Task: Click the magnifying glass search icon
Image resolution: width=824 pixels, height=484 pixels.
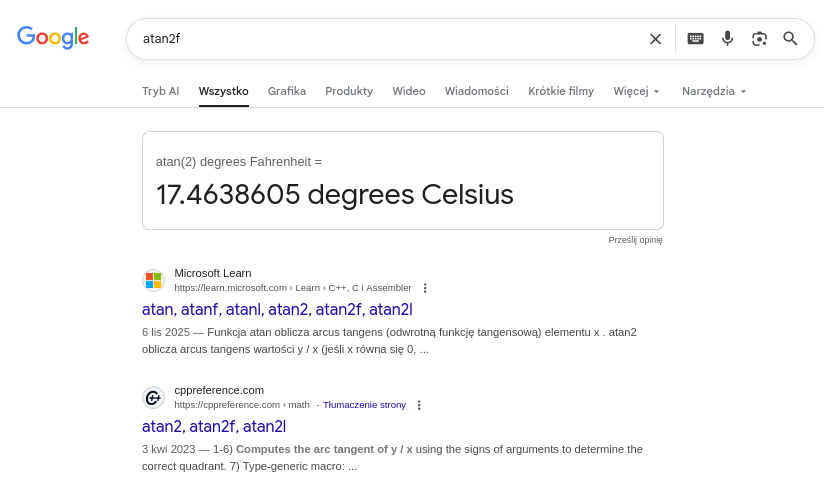Action: click(x=790, y=39)
